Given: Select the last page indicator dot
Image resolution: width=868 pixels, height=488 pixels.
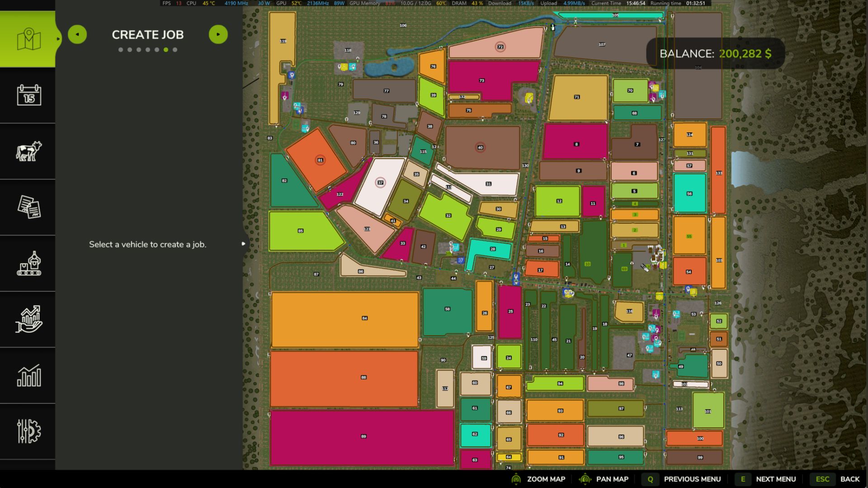Looking at the screenshot, I should tap(175, 50).
